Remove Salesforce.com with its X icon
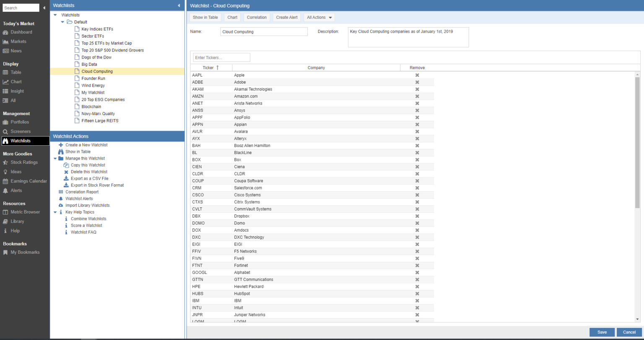 [x=417, y=188]
